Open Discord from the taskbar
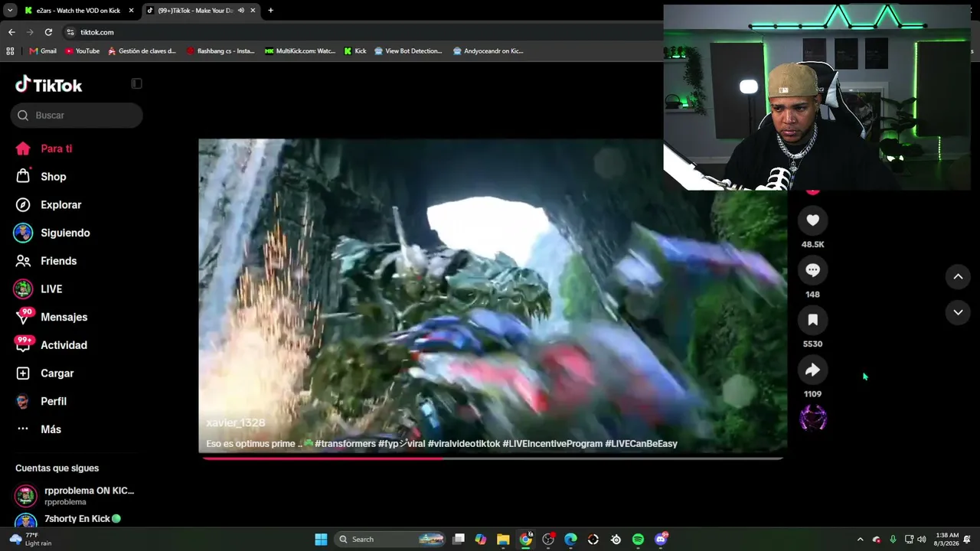Viewport: 980px width, 551px height. pyautogui.click(x=661, y=540)
